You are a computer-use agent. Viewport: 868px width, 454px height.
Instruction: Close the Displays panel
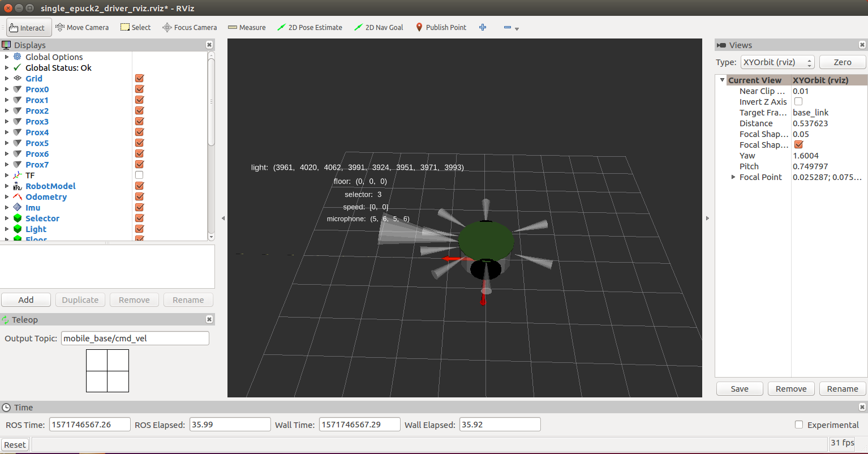pos(209,45)
